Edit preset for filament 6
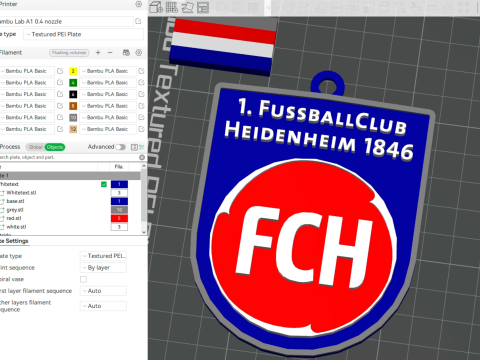Image resolution: width=480 pixels, height=360 pixels. (x=141, y=94)
